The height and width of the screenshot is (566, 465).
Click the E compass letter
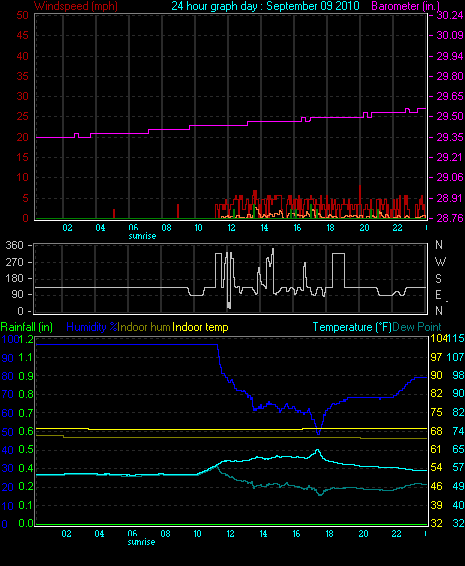pyautogui.click(x=438, y=295)
